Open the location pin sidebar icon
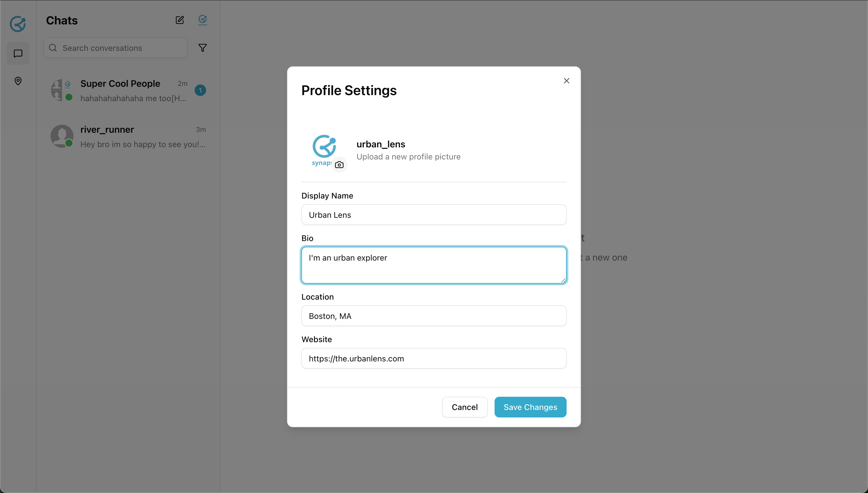868x493 pixels. [18, 81]
